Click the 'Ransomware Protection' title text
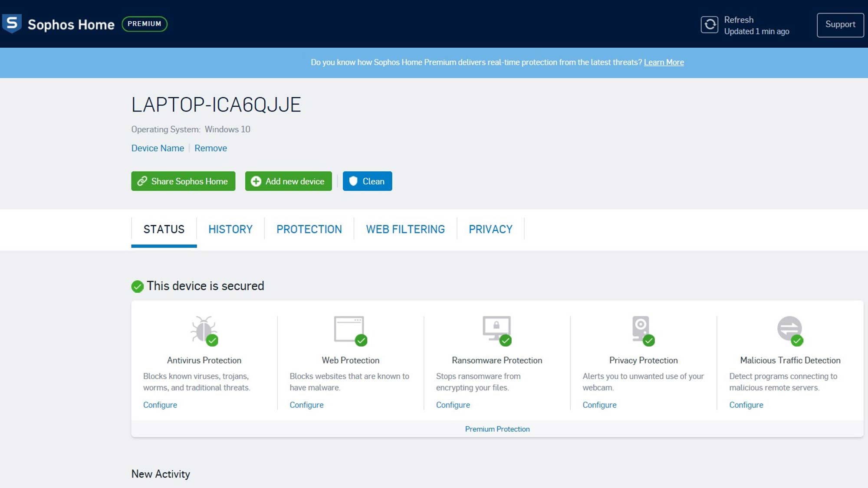This screenshot has width=868, height=488. pyautogui.click(x=497, y=360)
